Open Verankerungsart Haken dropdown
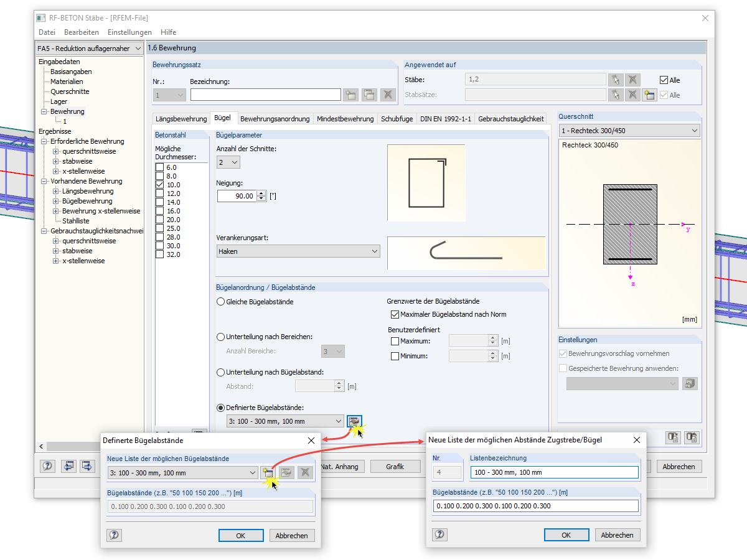This screenshot has width=747, height=560. click(298, 251)
